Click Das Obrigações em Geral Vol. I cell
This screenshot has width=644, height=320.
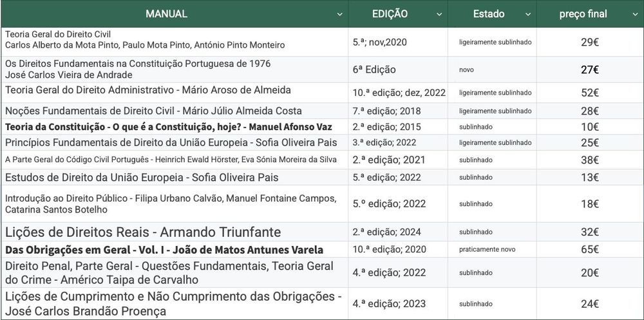coord(164,250)
